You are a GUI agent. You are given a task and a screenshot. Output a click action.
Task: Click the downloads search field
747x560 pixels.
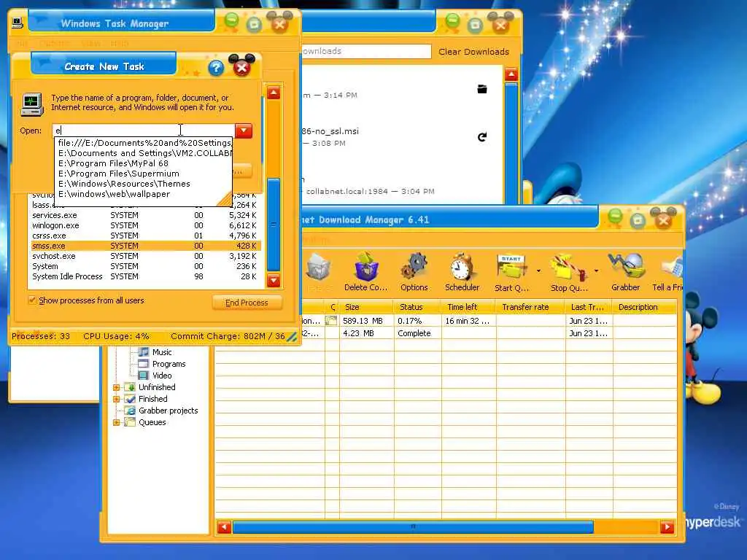[x=366, y=52]
